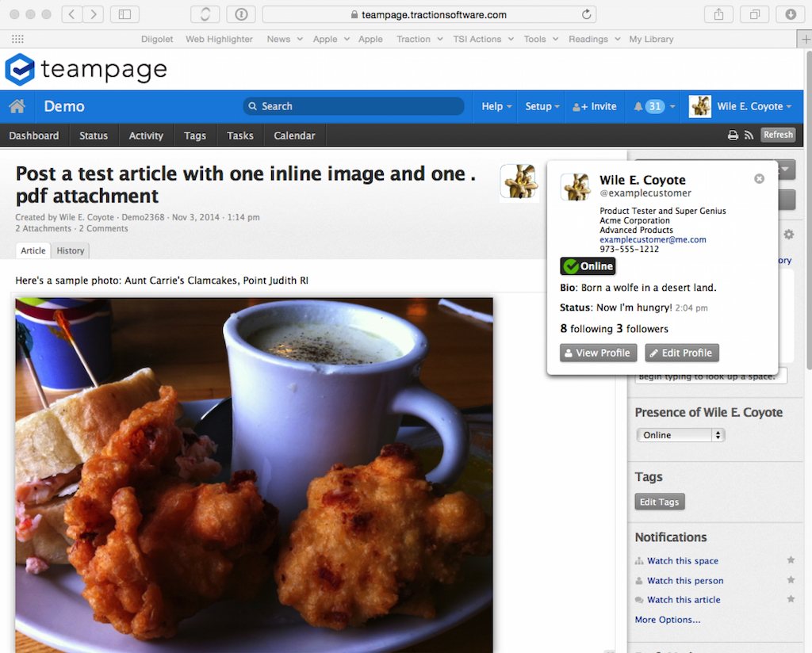Toggle star beside Watch this article

(791, 600)
